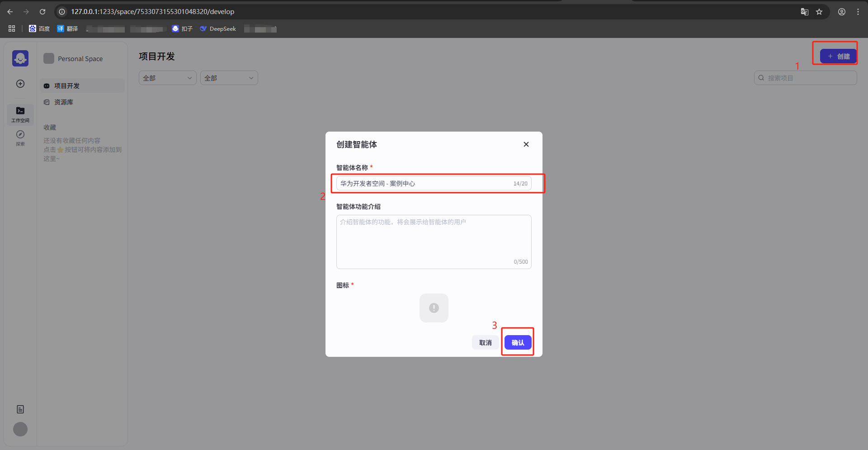Click the 智能体名称 input field
The height and width of the screenshot is (450, 868).
(434, 183)
